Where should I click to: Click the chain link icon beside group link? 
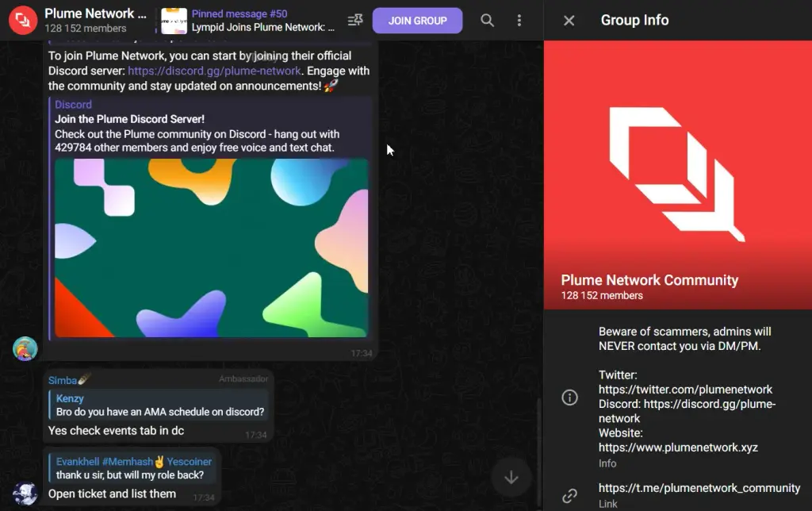coord(569,496)
